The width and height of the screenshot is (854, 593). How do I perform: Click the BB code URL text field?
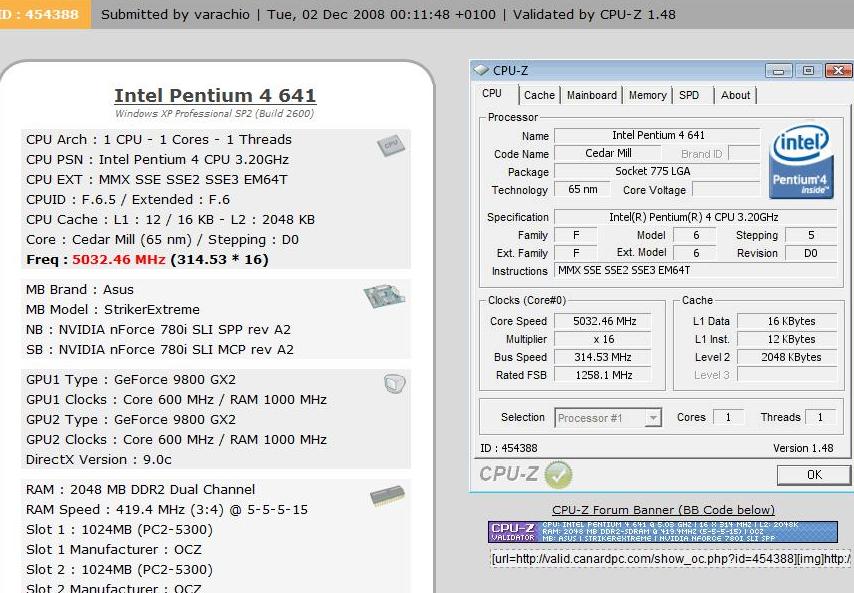tap(670, 559)
